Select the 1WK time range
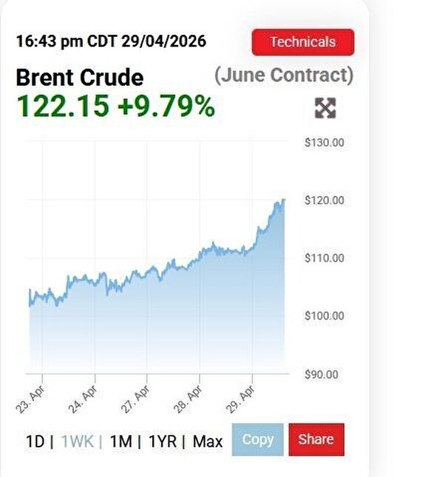 coord(77,442)
